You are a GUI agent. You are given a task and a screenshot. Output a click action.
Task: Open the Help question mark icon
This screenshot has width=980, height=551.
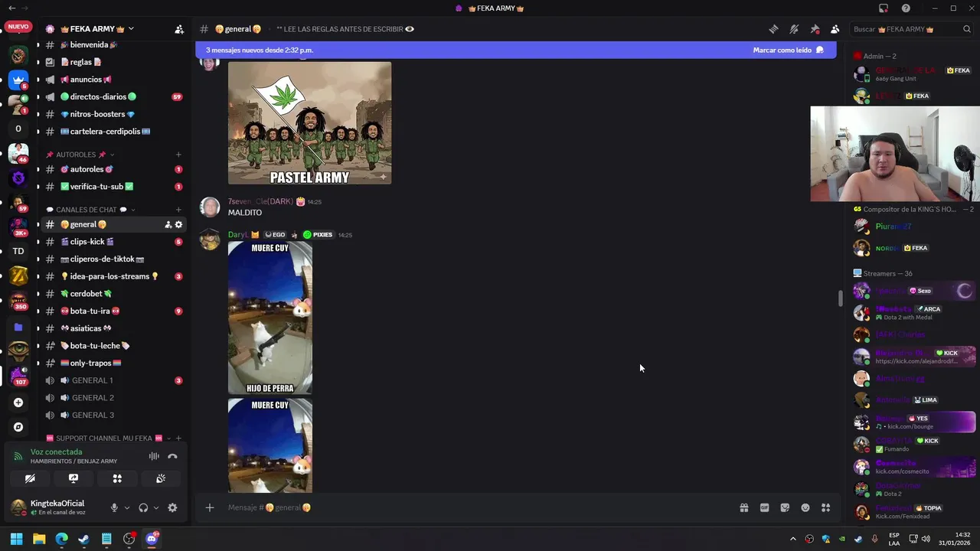pyautogui.click(x=906, y=8)
